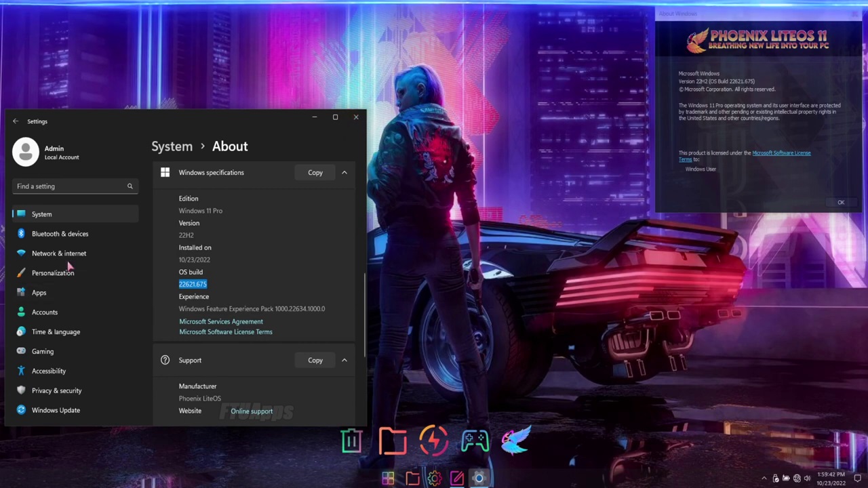The height and width of the screenshot is (488, 868).
Task: Click the Windows logo specifications icon
Action: [x=165, y=173]
